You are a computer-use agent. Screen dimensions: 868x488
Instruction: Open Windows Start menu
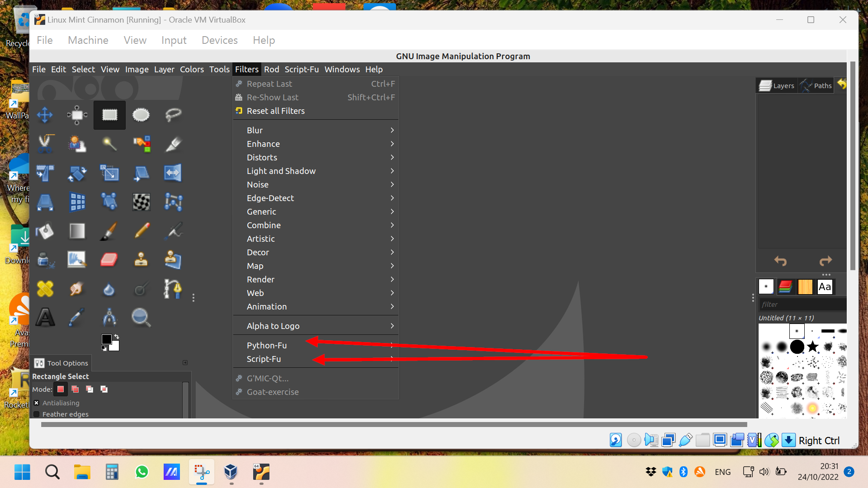pyautogui.click(x=22, y=472)
